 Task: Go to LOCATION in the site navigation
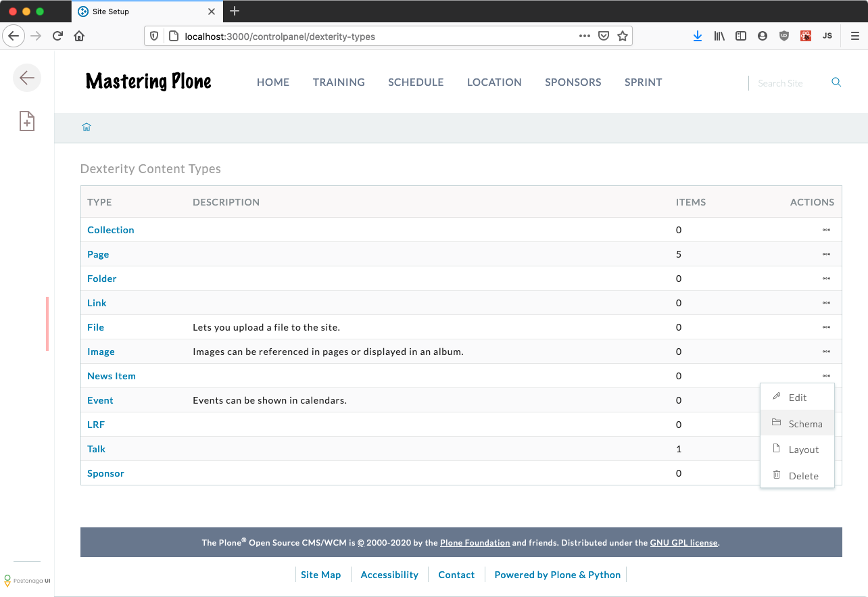point(494,82)
